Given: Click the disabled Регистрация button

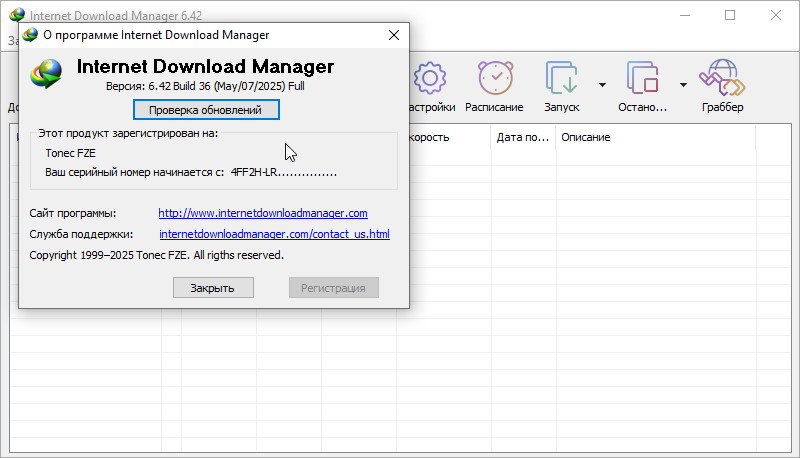Looking at the screenshot, I should [x=334, y=288].
